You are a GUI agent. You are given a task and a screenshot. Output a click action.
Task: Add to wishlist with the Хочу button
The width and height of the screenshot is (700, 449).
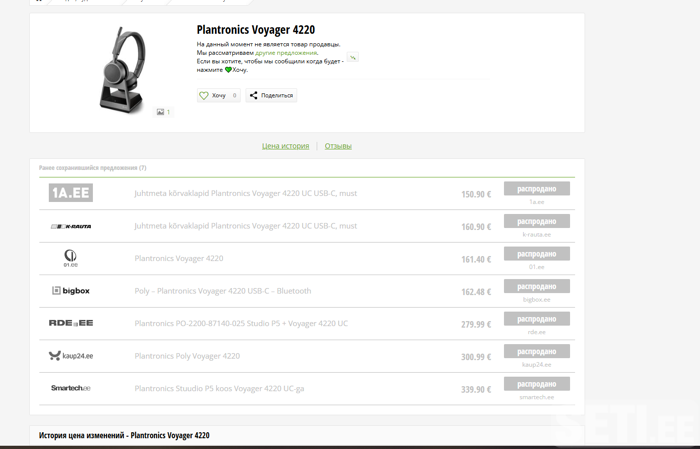point(219,96)
